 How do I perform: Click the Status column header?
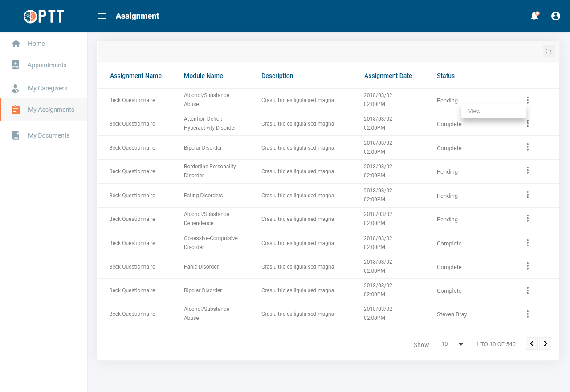[x=445, y=76]
